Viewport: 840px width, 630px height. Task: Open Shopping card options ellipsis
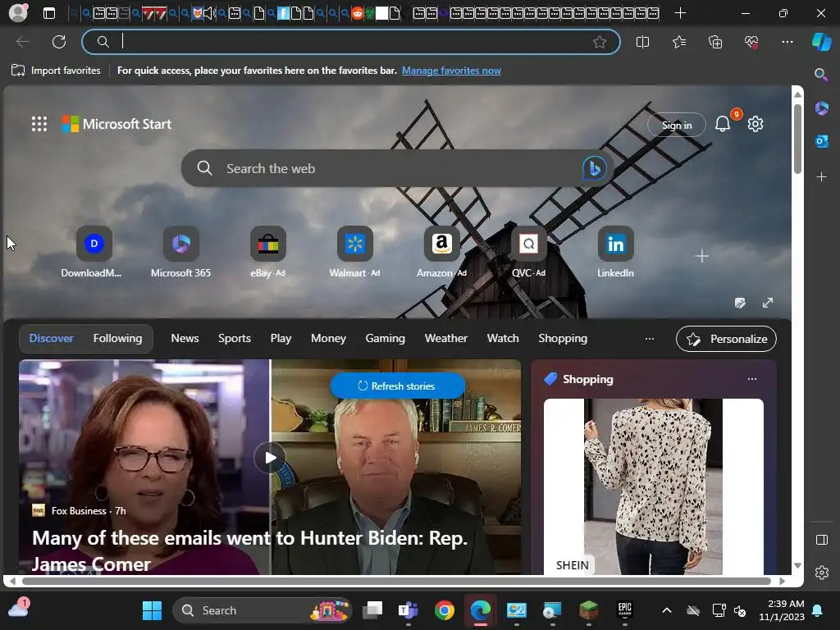tap(752, 379)
